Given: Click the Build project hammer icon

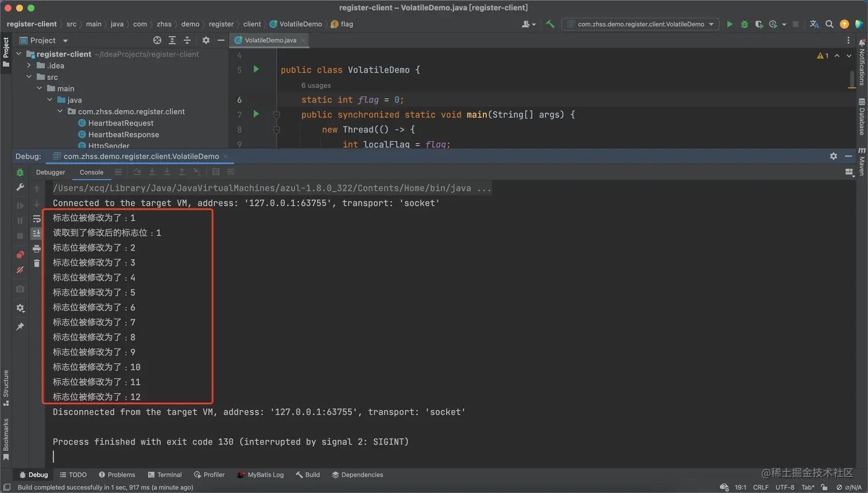Looking at the screenshot, I should [550, 24].
